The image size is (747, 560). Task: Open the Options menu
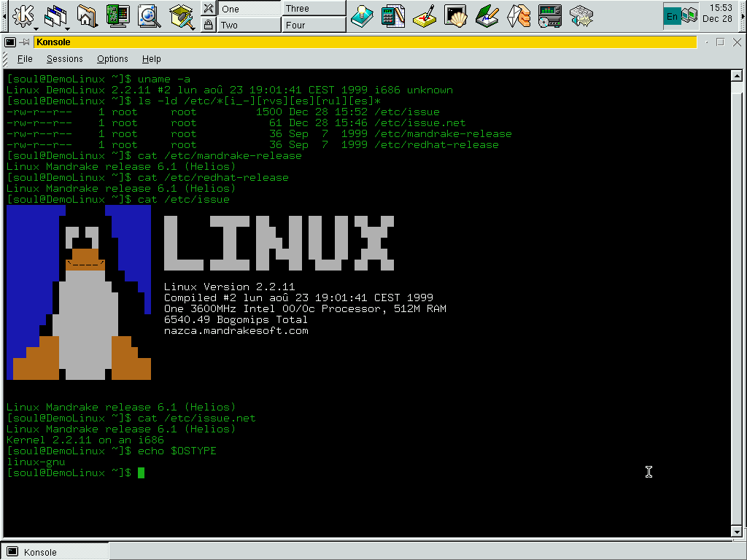click(x=112, y=59)
